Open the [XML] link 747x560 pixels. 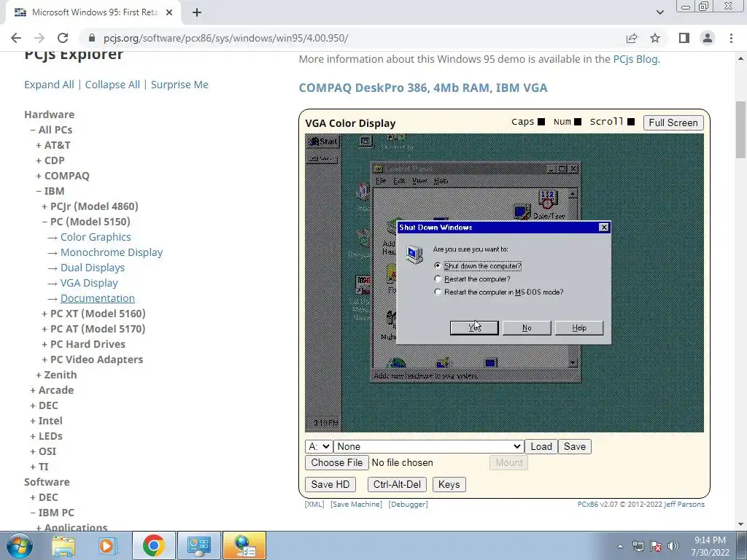pyautogui.click(x=314, y=504)
